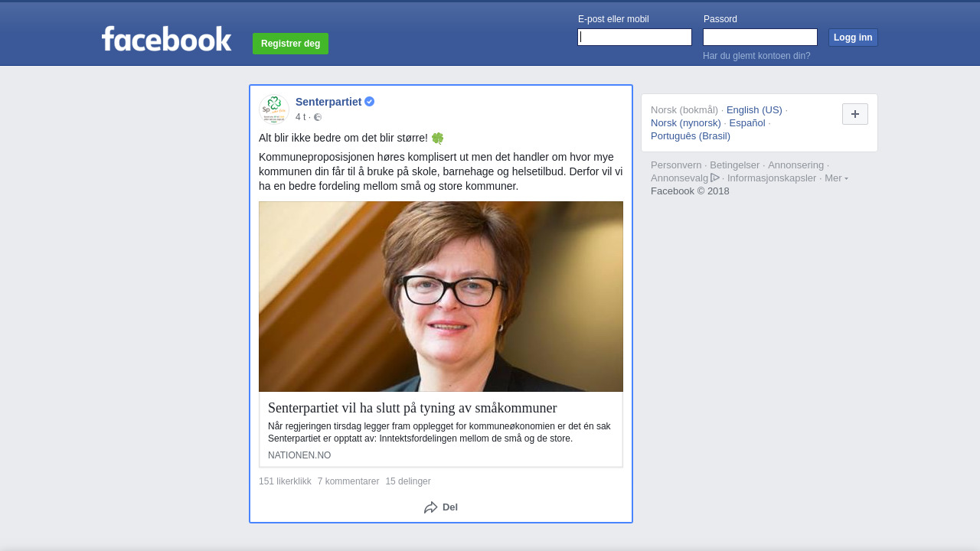The height and width of the screenshot is (551, 980).
Task: Click the AdChoices triangle icon
Action: pyautogui.click(x=715, y=178)
